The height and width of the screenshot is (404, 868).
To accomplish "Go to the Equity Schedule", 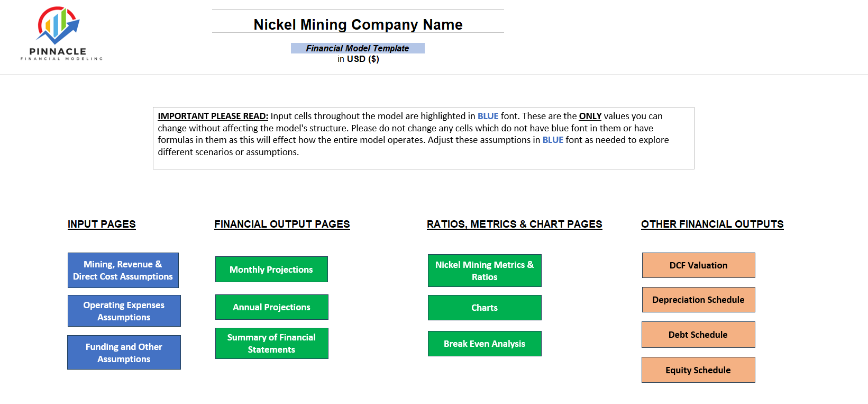I will pos(698,370).
